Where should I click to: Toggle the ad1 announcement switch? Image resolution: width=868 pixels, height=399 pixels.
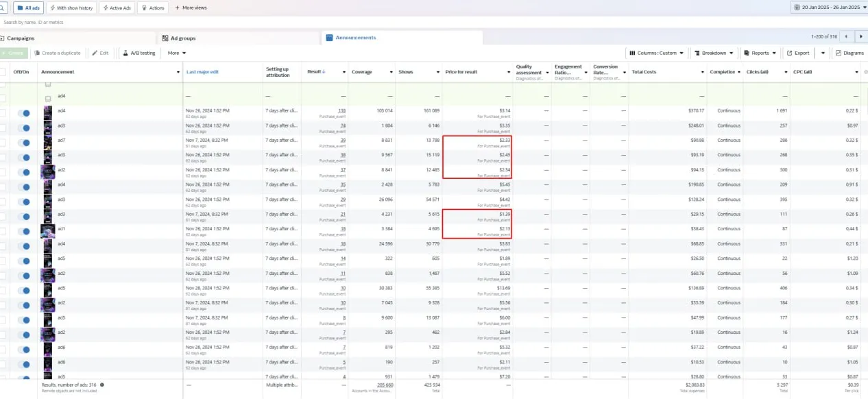(x=24, y=231)
